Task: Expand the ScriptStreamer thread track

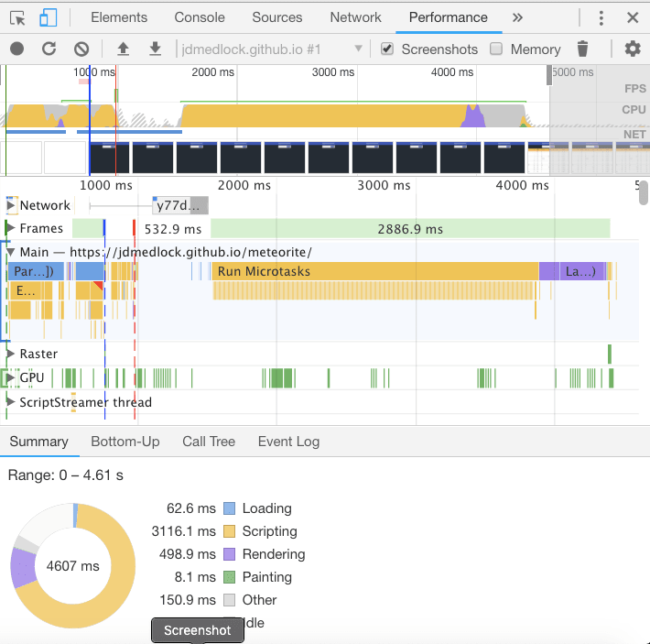Action: click(11, 402)
